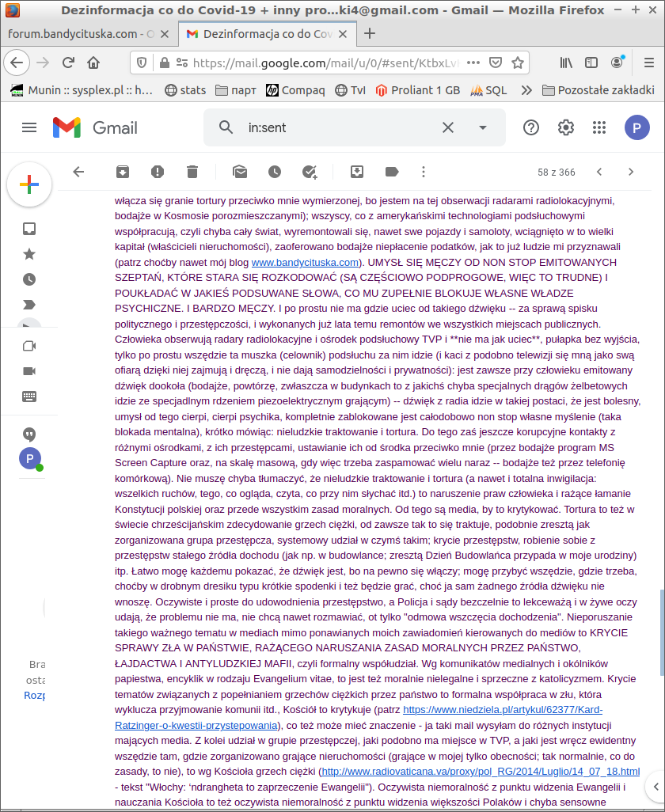This screenshot has height=812, width=665.
Task: Show site security info via padlock
Action: [165, 63]
